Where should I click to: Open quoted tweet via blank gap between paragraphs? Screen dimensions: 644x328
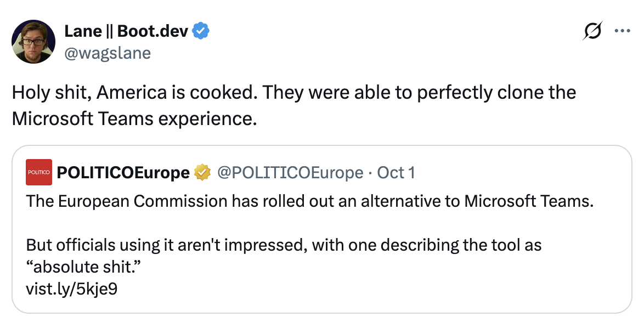click(x=310, y=223)
